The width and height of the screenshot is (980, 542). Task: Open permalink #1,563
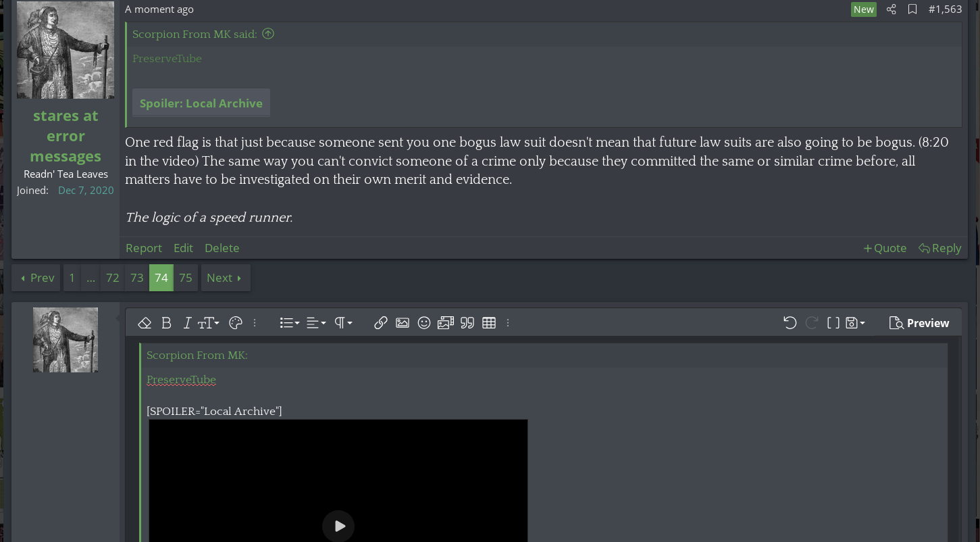[945, 9]
